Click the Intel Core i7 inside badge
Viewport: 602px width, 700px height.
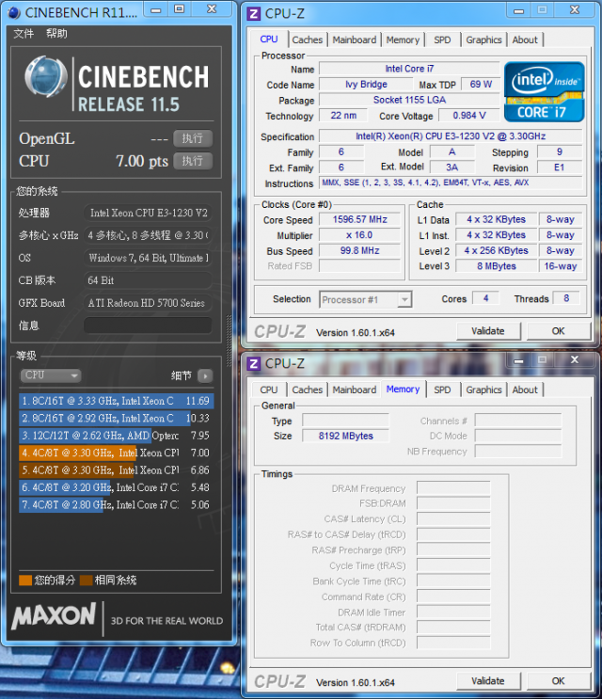point(544,92)
